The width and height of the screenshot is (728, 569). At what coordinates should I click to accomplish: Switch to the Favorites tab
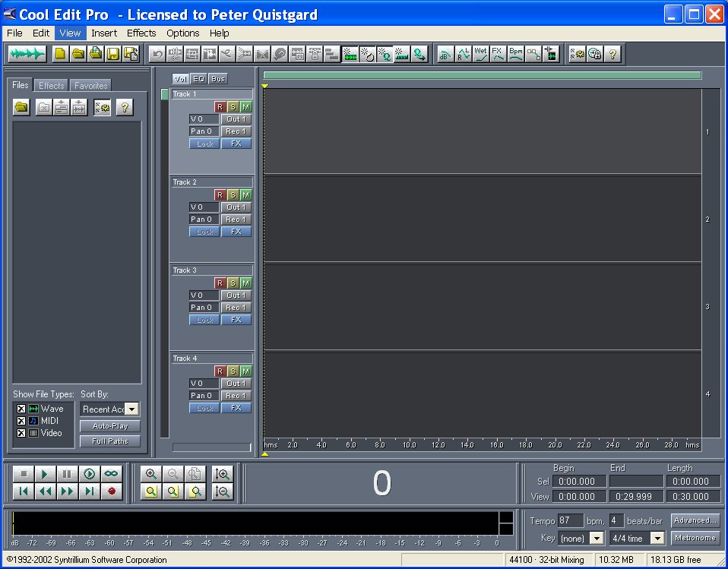tap(91, 85)
